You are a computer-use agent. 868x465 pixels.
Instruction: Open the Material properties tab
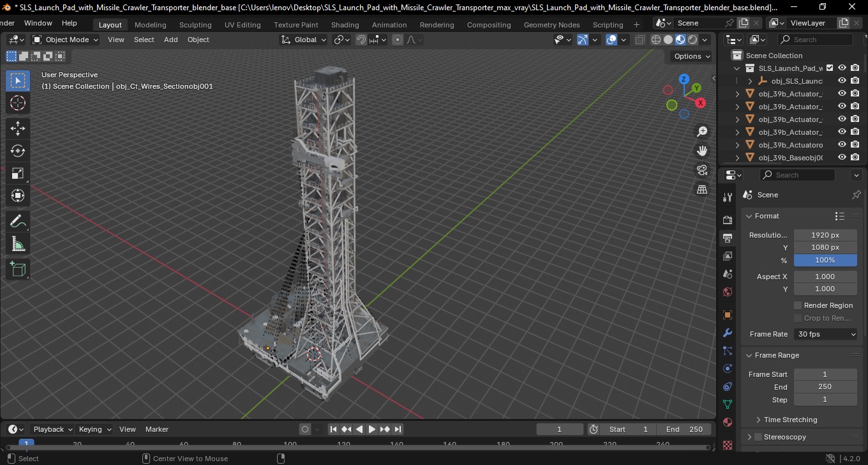[728, 422]
